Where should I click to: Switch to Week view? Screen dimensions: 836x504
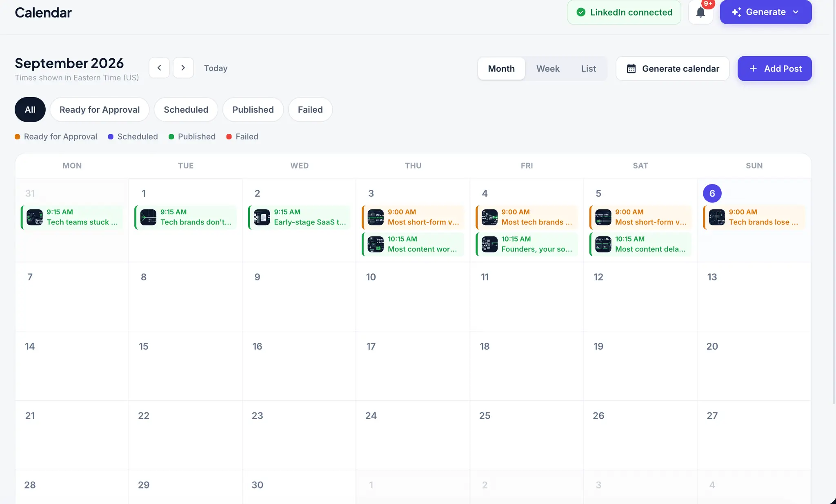point(548,69)
